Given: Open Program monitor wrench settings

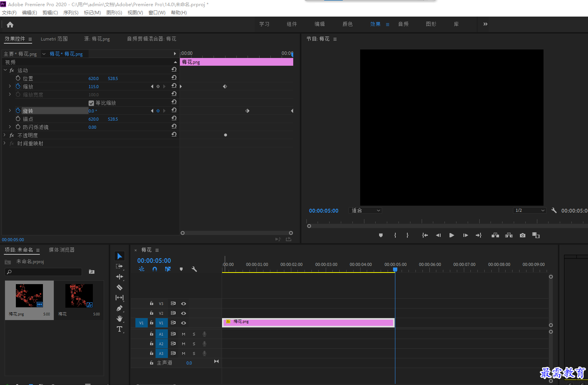Looking at the screenshot, I should point(554,210).
